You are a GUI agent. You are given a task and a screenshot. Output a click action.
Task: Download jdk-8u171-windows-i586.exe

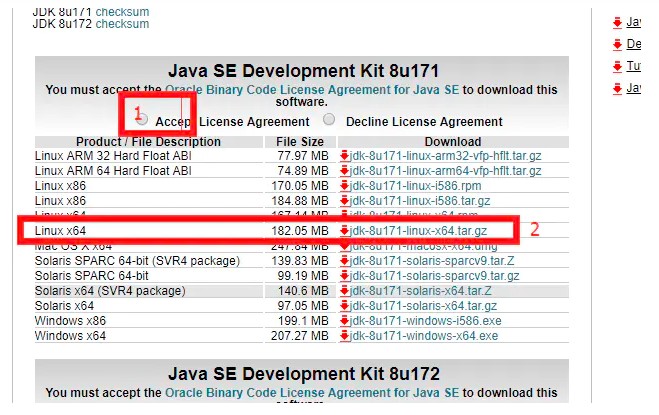[x=426, y=321]
